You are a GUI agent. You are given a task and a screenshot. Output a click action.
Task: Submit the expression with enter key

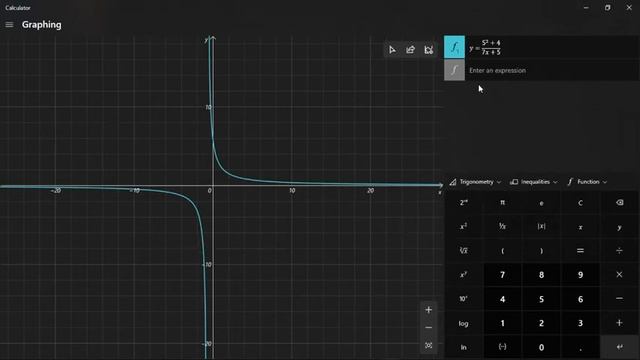619,347
